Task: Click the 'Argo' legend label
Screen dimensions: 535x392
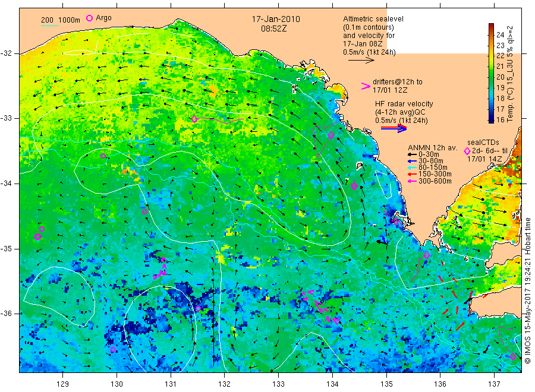Action: click(x=103, y=18)
